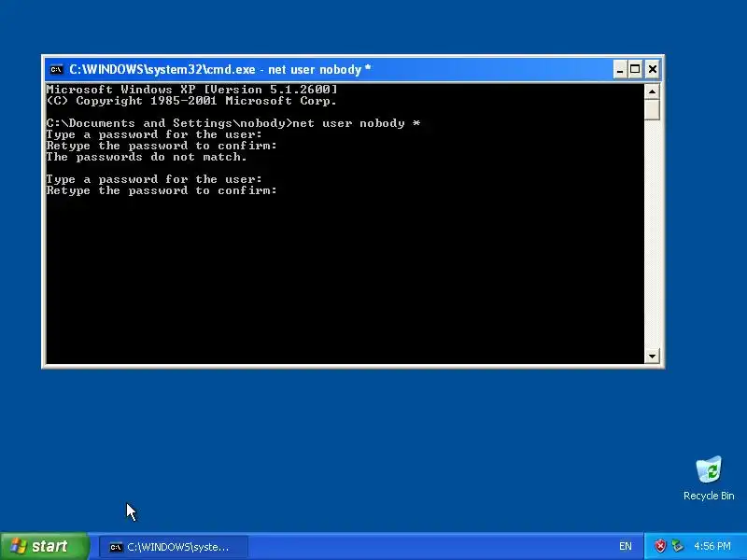Click the red security shield tray icon
Viewport: 747px width, 560px height.
660,546
